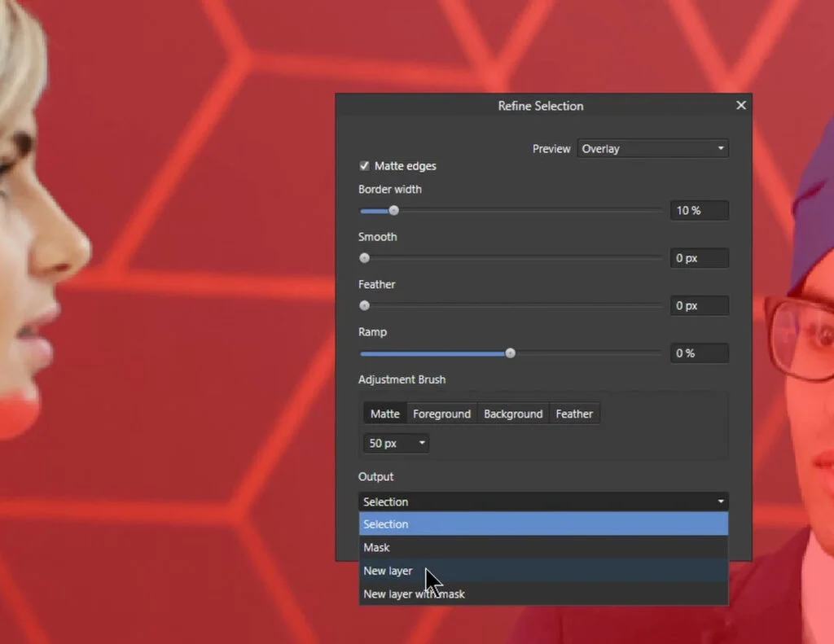The width and height of the screenshot is (834, 644).
Task: Collapse the Output Selection dropdown
Action: (x=543, y=502)
